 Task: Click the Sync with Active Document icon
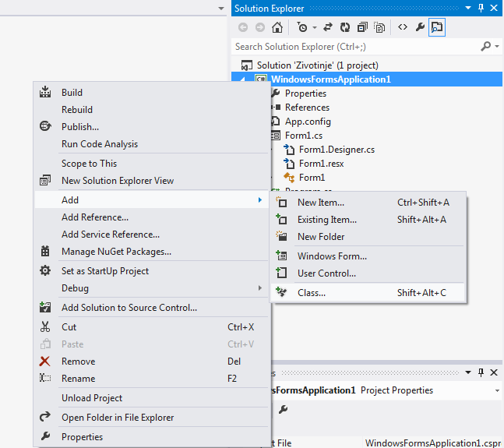[x=328, y=27]
